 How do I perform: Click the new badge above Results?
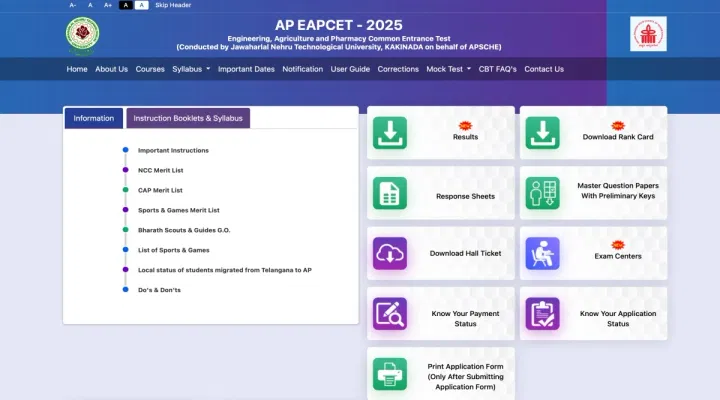(465, 125)
